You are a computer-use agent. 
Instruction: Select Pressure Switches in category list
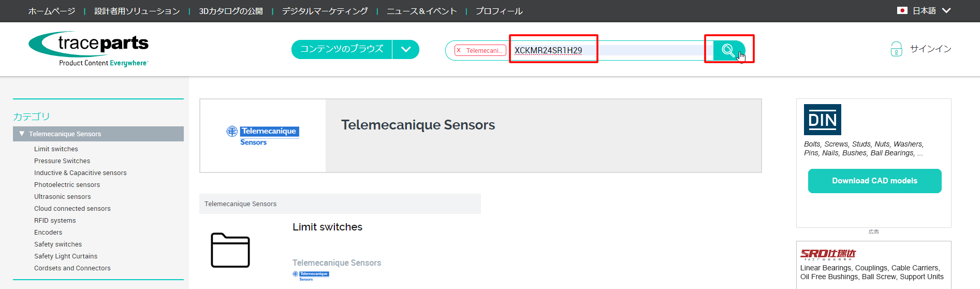(62, 161)
